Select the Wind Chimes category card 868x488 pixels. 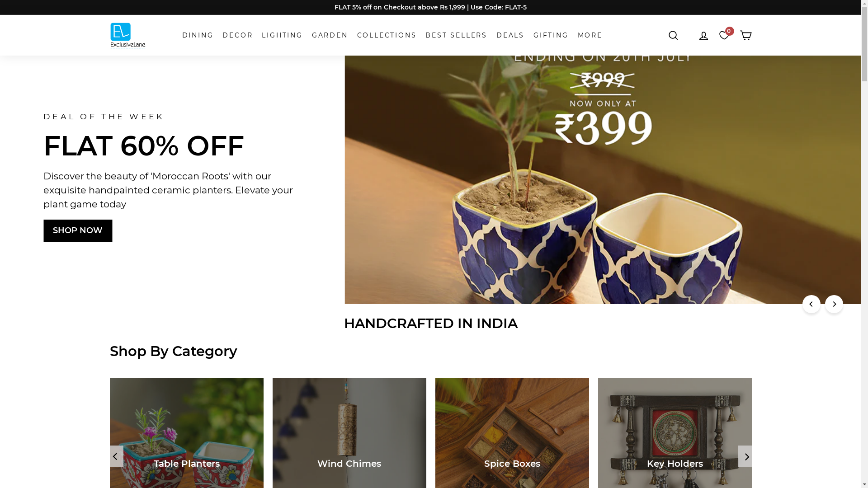pyautogui.click(x=349, y=433)
